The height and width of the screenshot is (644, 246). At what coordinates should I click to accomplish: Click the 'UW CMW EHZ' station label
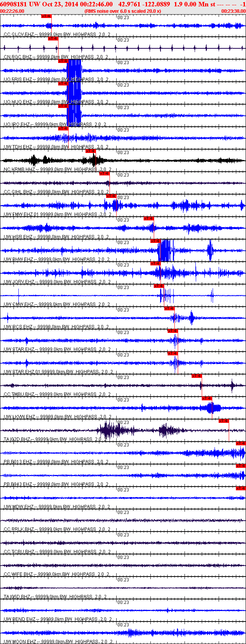19,304
